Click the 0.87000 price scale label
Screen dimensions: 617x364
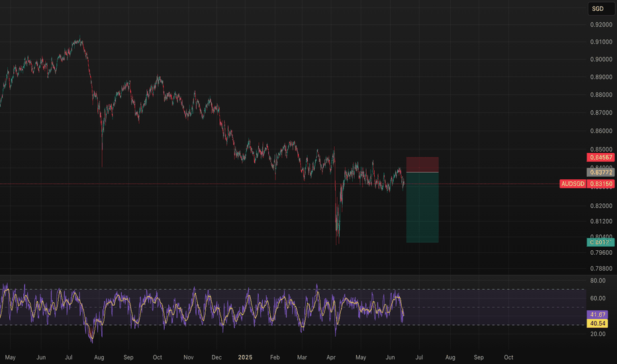coord(601,113)
